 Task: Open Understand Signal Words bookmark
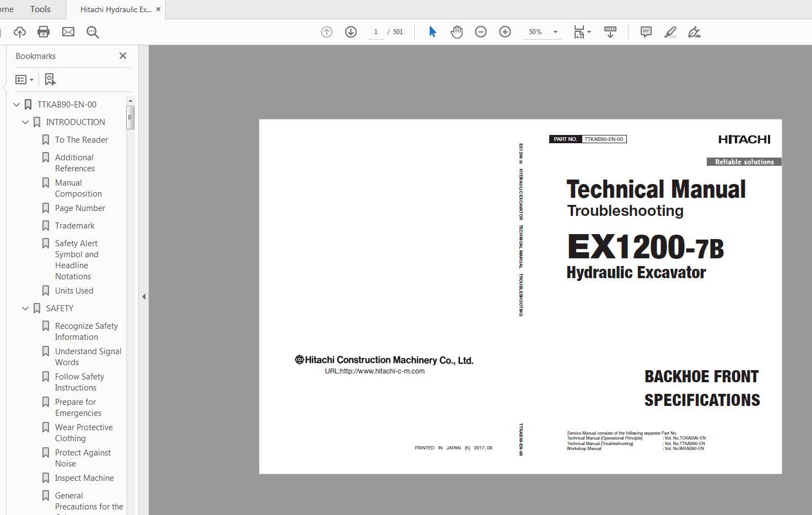pyautogui.click(x=88, y=356)
